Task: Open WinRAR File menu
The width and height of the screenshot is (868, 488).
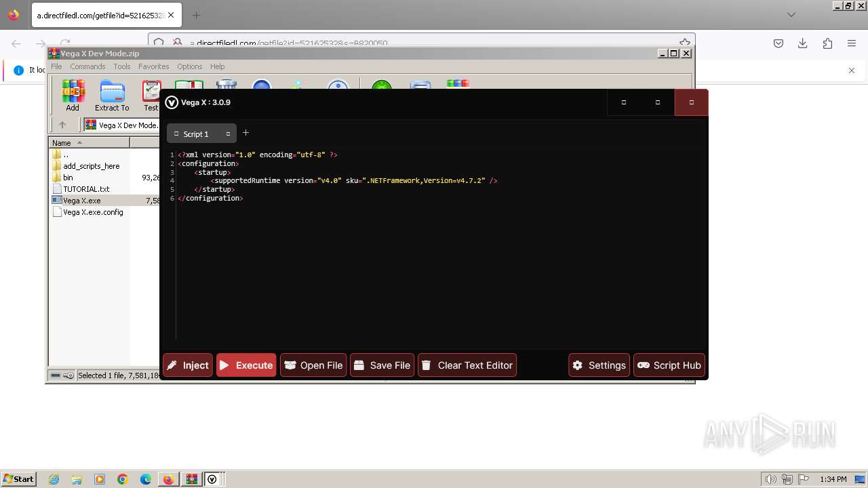Action: 56,66
